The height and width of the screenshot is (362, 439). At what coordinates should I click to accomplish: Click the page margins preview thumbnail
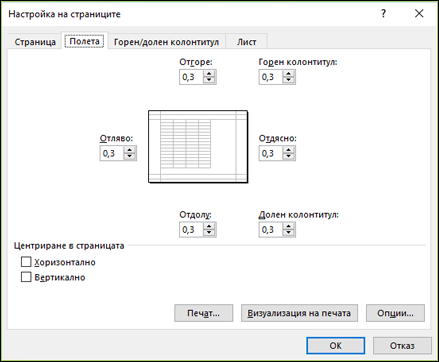198,147
